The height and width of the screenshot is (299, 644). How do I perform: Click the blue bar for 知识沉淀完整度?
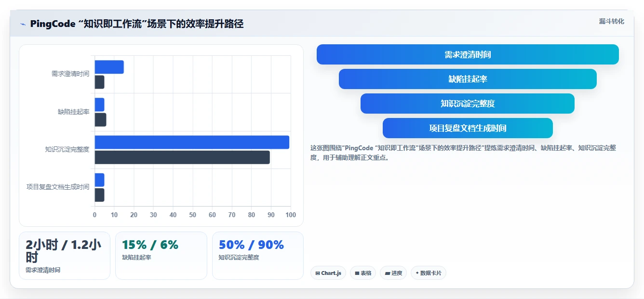pyautogui.click(x=192, y=142)
